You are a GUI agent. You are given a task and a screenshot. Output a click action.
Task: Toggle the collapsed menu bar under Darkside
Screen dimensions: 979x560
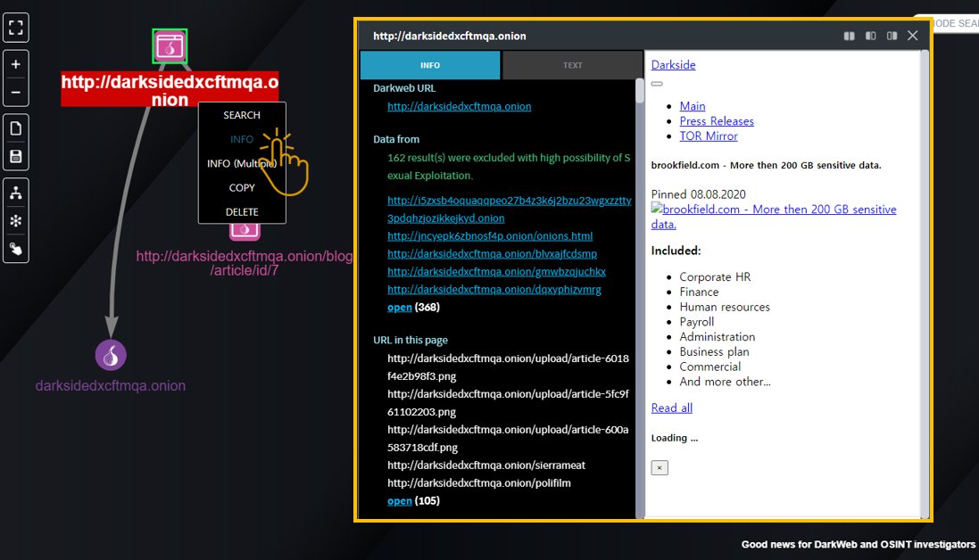657,84
